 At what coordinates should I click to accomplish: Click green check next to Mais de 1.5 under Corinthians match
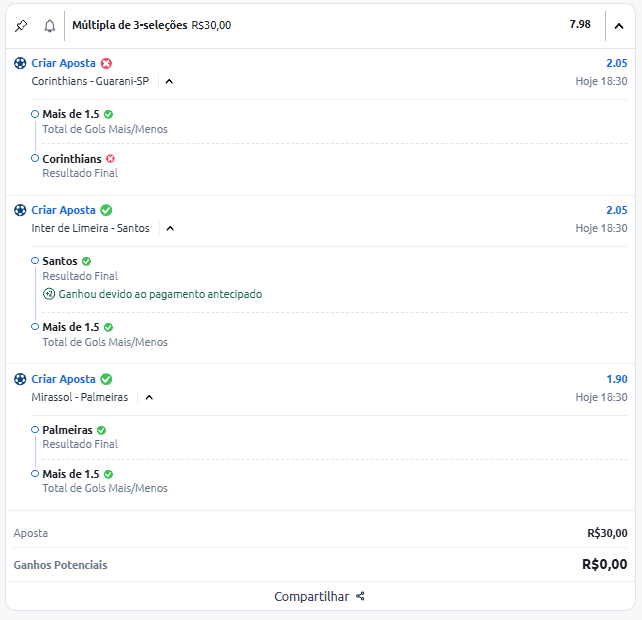coord(109,114)
